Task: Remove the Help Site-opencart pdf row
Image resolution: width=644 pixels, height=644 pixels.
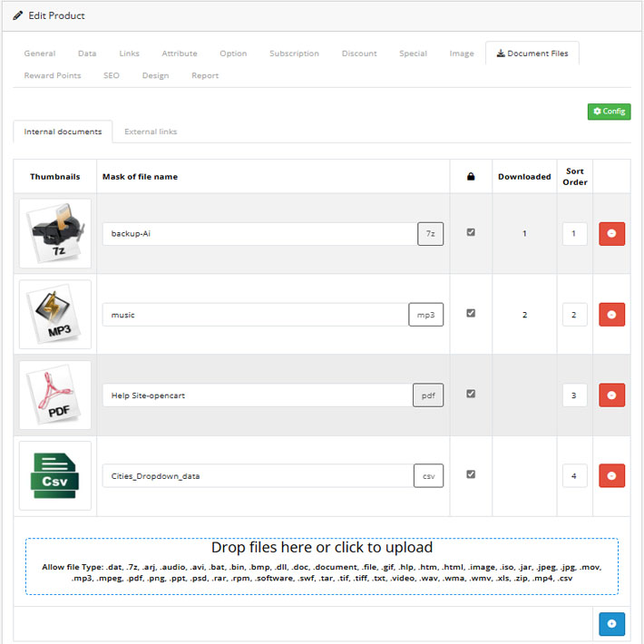Action: [x=611, y=395]
